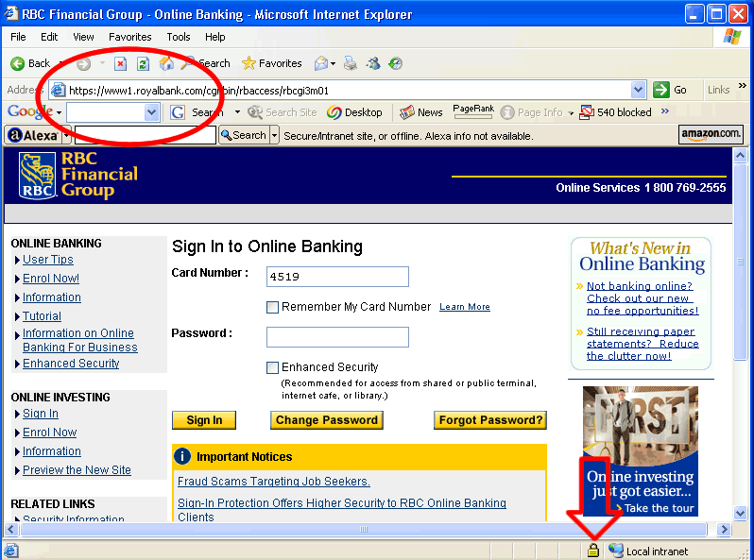Click into the Password field
754x560 pixels.
point(337,337)
